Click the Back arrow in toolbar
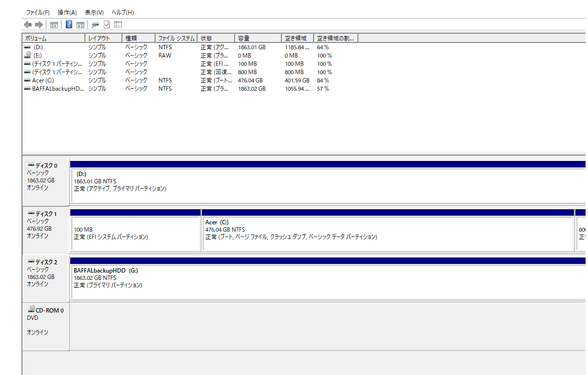The width and height of the screenshot is (588, 375). click(28, 24)
